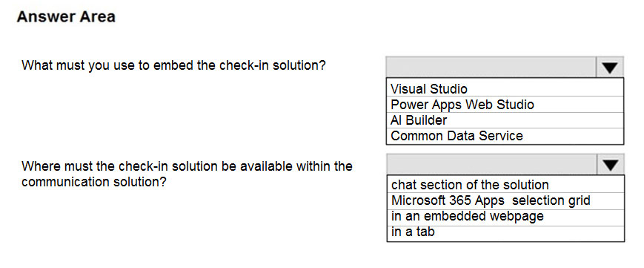Click the empty first combo box field
The image size is (644, 268).
coord(491,68)
